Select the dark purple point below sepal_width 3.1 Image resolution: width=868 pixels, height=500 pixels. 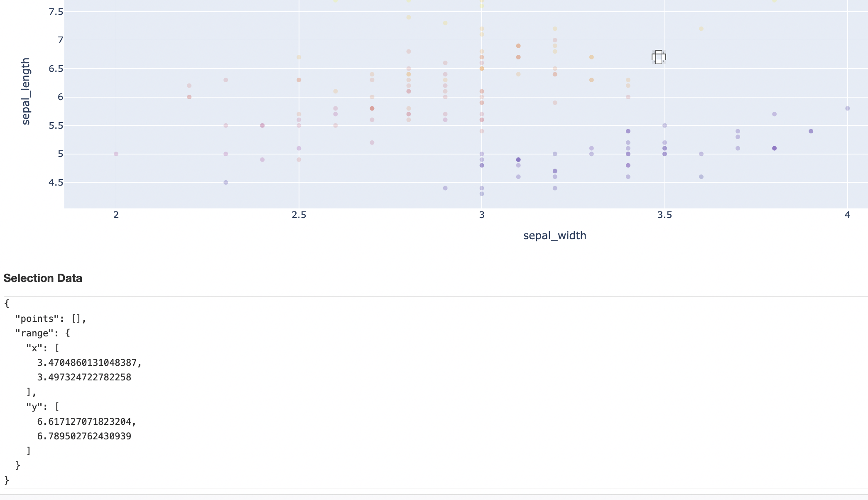coord(518,159)
